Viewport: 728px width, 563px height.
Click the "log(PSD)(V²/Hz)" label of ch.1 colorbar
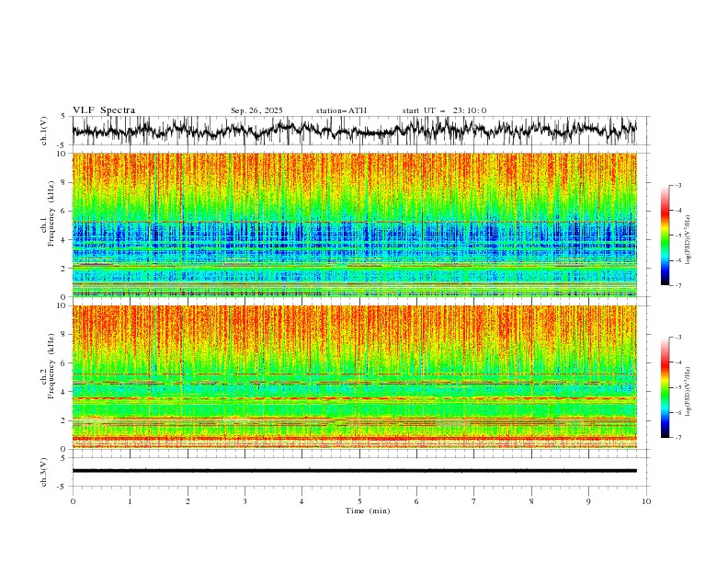(x=689, y=240)
